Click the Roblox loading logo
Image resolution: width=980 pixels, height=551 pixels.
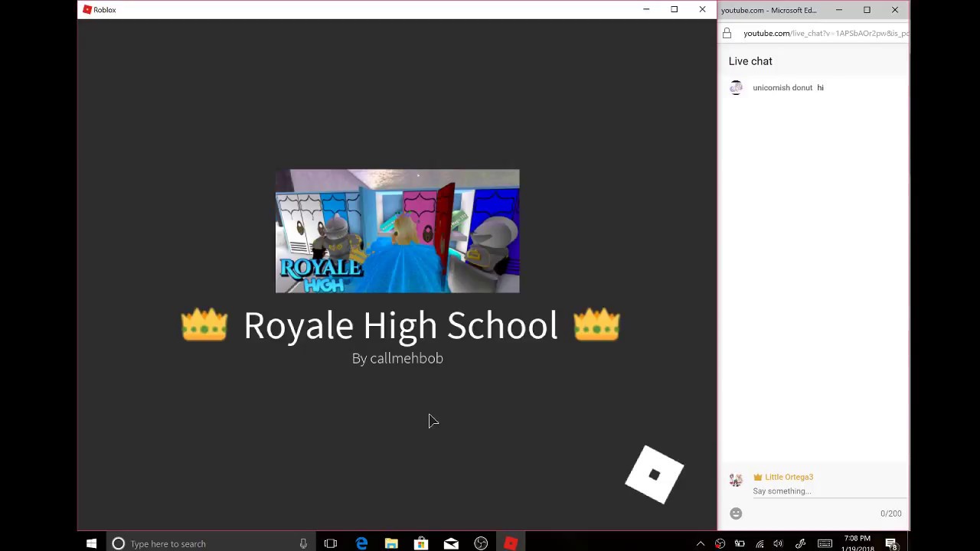tap(654, 474)
